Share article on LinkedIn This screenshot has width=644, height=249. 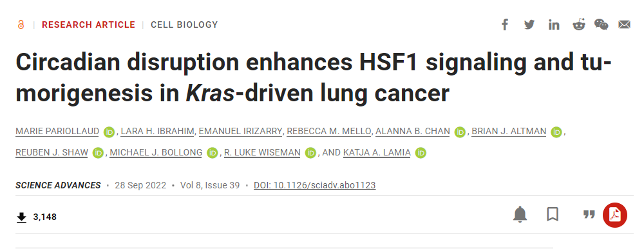tap(554, 25)
